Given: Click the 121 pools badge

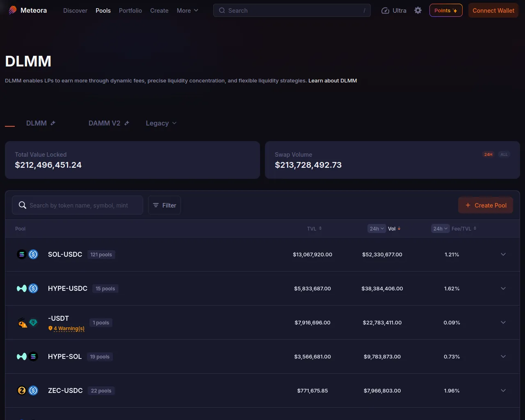Looking at the screenshot, I should click(x=101, y=254).
